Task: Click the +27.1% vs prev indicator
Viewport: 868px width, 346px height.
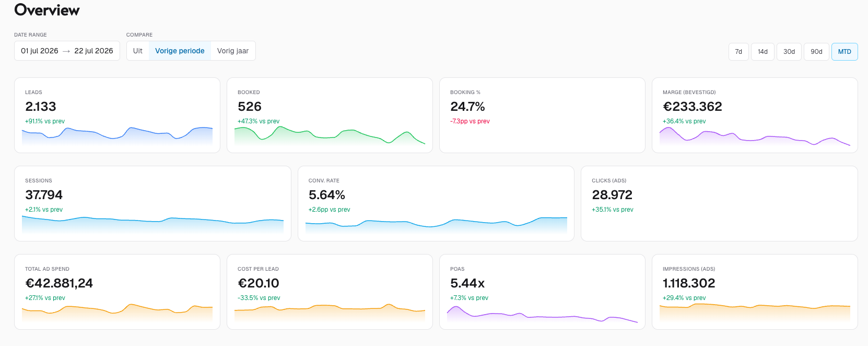Action: click(45, 298)
